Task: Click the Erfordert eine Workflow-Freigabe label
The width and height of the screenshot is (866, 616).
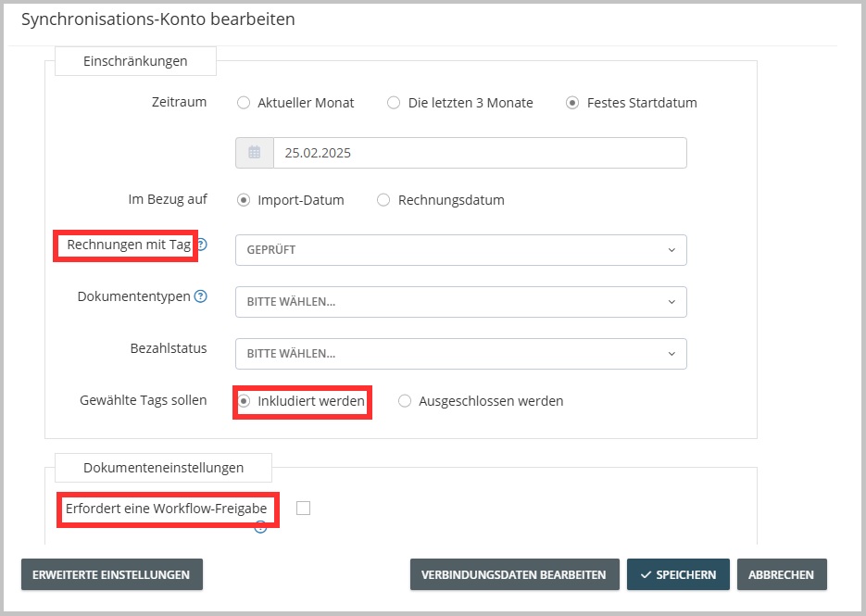Action: point(166,509)
